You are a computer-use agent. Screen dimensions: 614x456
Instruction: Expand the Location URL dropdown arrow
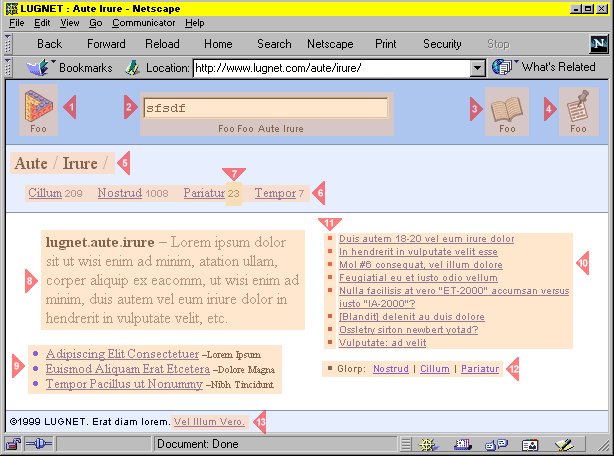[477, 68]
